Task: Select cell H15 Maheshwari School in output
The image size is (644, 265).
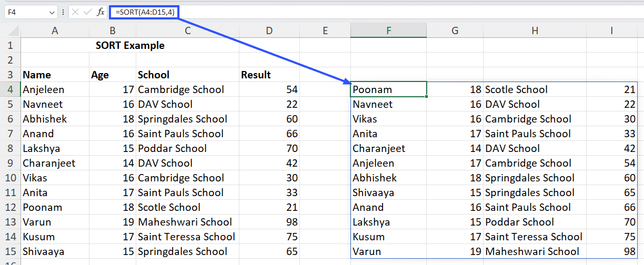Action: pos(535,251)
